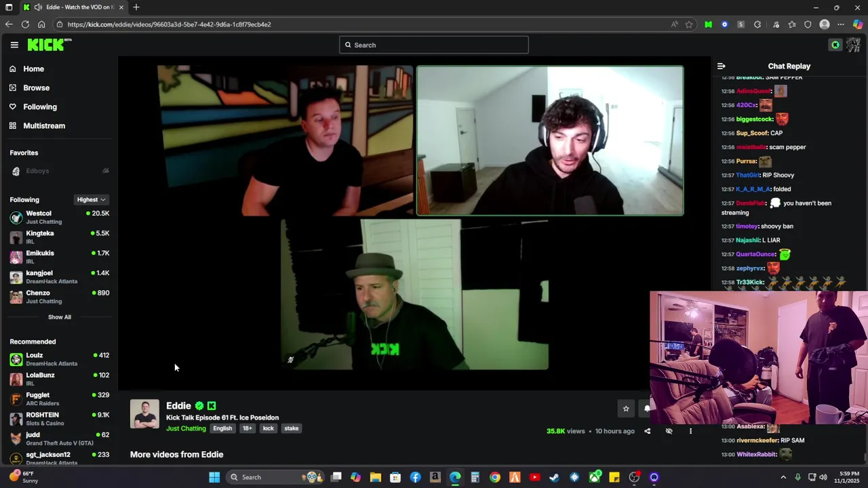Open Kingteka's channel
Image resolution: width=868 pixels, height=488 pixels.
tap(59, 237)
